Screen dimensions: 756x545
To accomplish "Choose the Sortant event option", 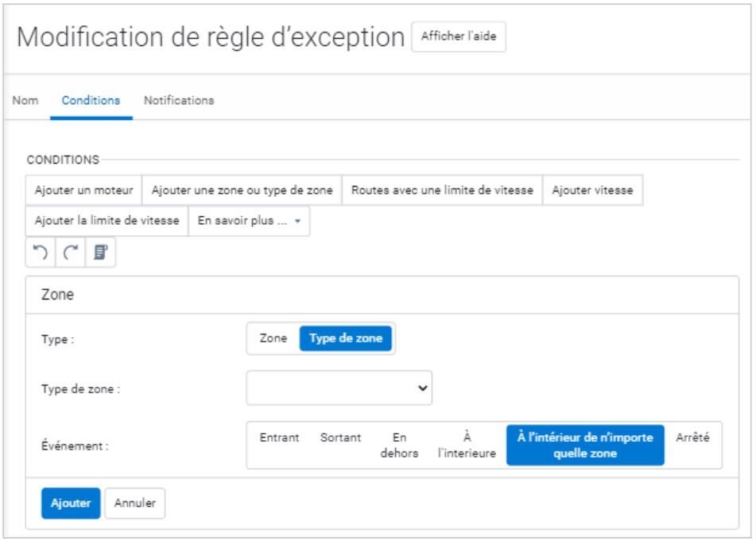I will [340, 437].
